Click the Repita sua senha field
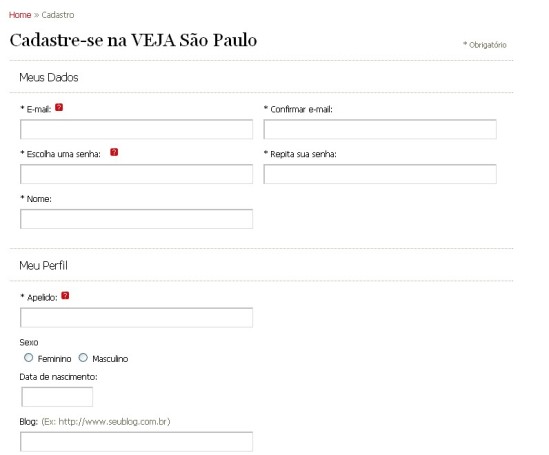The height and width of the screenshot is (455, 549). pyautogui.click(x=380, y=174)
